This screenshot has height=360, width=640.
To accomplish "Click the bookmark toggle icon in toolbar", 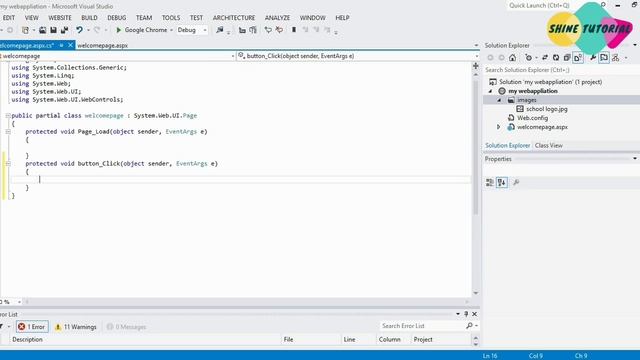I will click(293, 30).
